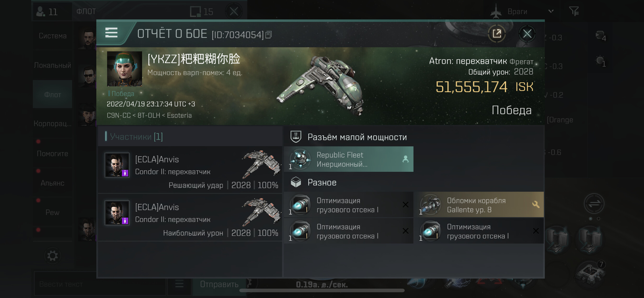Copy the battle report ID
This screenshot has height=298, width=644.
(x=269, y=35)
